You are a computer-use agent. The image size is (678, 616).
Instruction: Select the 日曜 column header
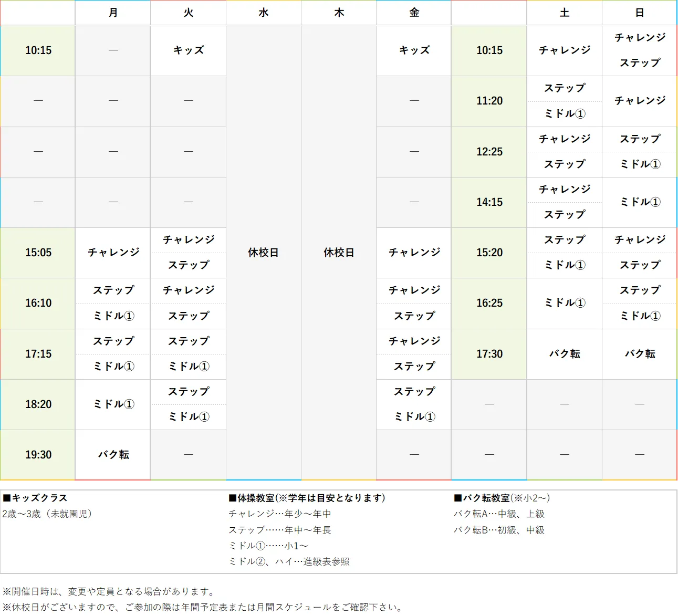click(639, 13)
